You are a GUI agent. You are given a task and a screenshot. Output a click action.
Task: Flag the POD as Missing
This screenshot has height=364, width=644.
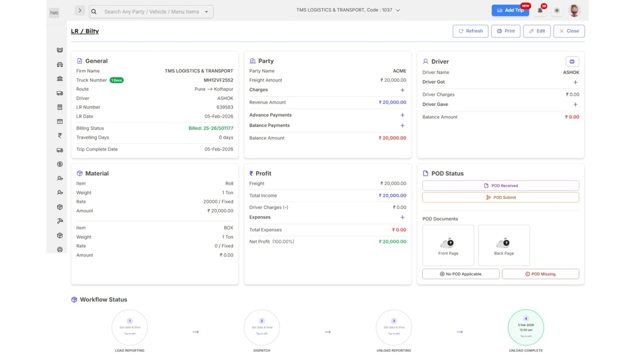coord(540,274)
